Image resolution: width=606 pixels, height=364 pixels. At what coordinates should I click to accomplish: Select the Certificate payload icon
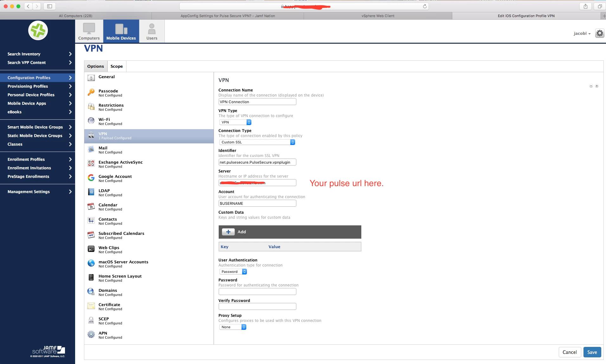91,306
